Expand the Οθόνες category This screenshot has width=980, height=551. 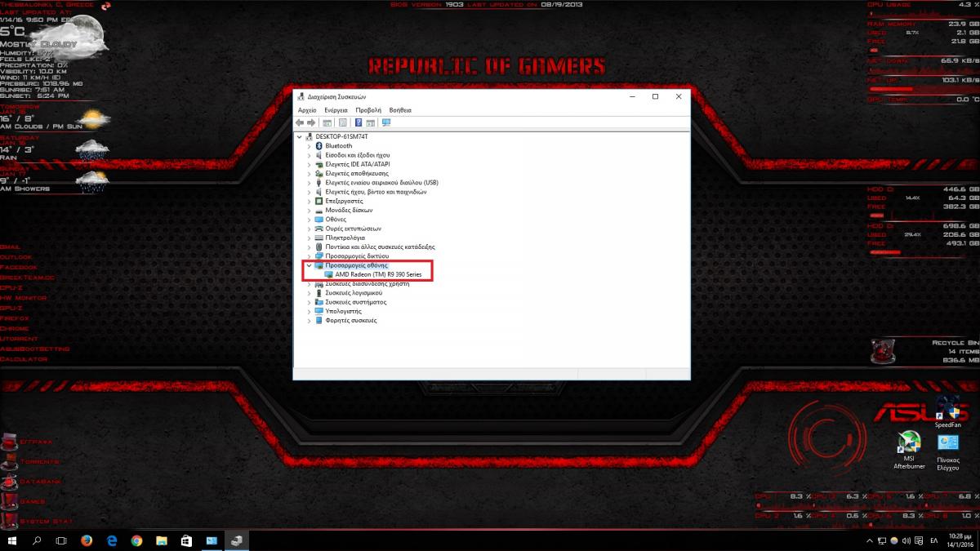click(x=309, y=220)
